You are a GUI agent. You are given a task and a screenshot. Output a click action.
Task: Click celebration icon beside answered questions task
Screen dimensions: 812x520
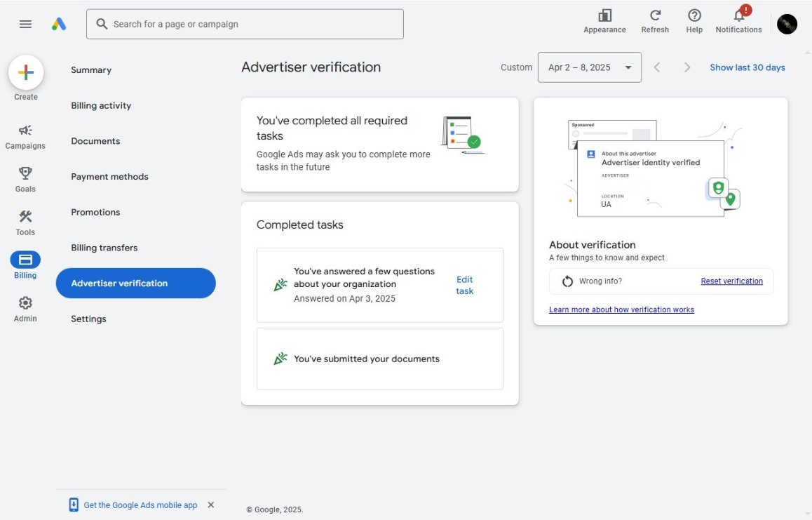click(280, 285)
